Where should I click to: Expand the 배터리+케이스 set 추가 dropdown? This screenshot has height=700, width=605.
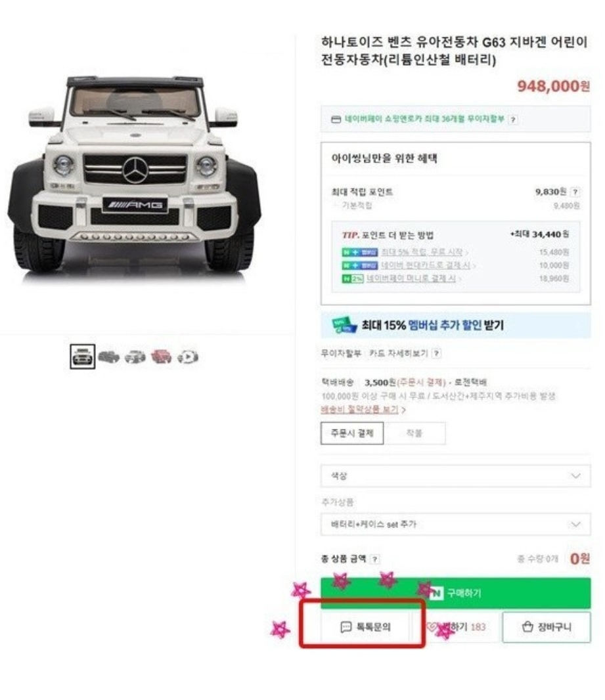pos(455,524)
